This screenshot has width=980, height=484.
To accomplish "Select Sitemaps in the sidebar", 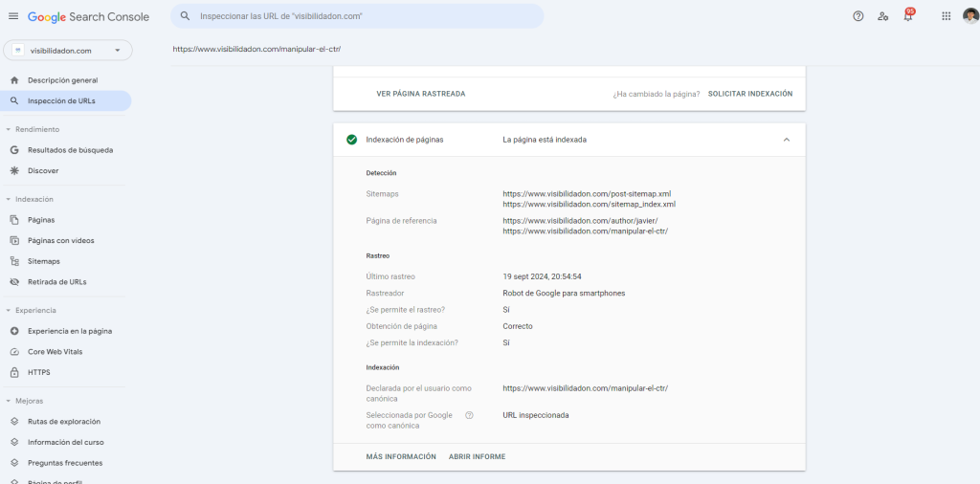I will (x=43, y=261).
